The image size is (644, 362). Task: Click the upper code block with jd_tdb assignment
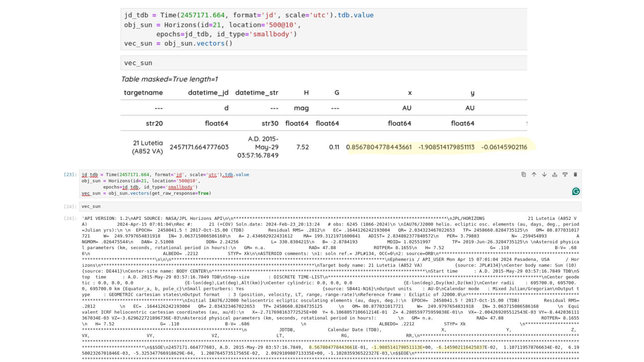[324, 29]
